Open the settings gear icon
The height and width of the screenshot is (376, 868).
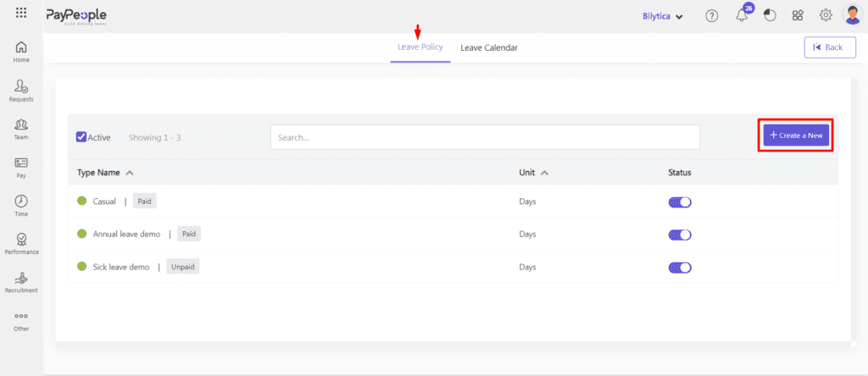(826, 15)
